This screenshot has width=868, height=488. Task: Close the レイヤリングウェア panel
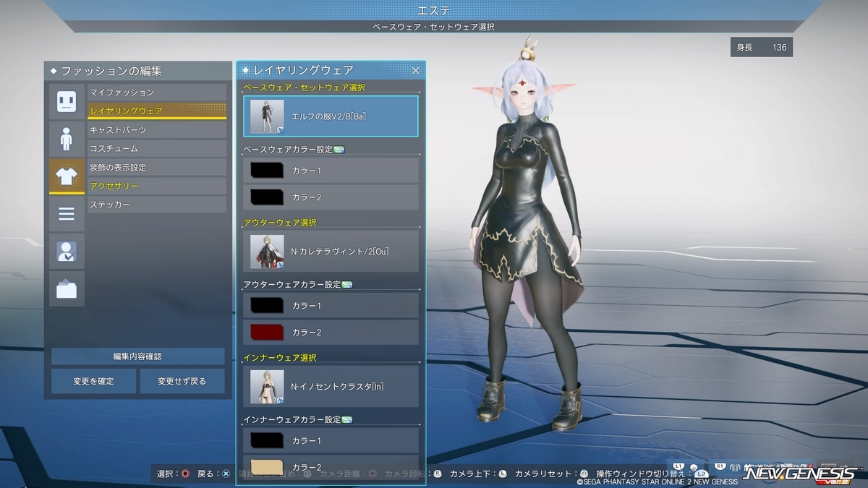click(416, 70)
